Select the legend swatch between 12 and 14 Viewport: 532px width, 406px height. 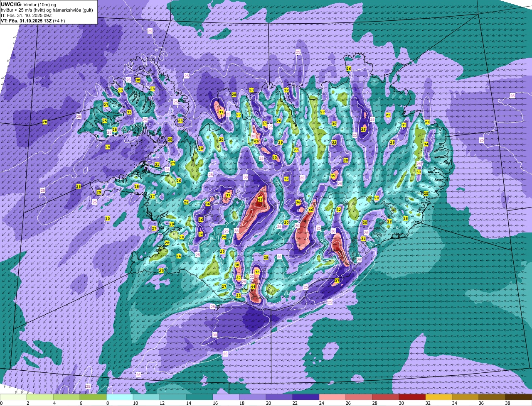click(173, 397)
